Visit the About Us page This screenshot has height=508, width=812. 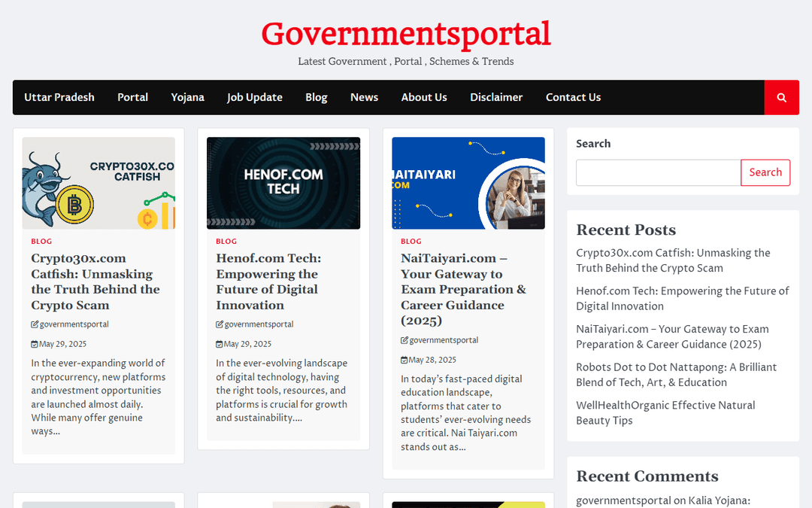pyautogui.click(x=424, y=97)
